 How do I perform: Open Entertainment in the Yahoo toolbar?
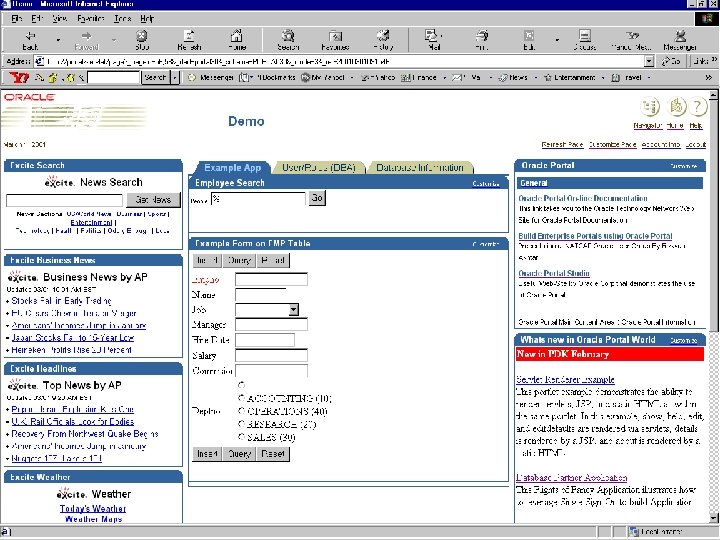tap(570, 77)
